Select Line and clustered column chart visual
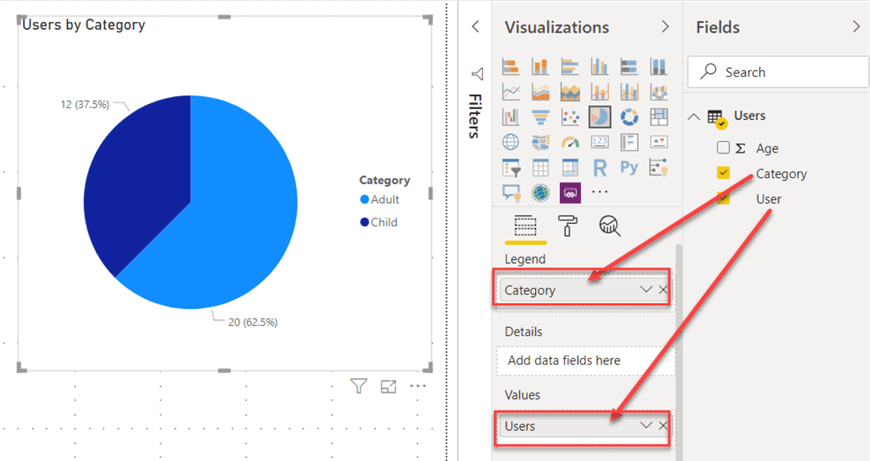This screenshot has height=461, width=870. (629, 92)
